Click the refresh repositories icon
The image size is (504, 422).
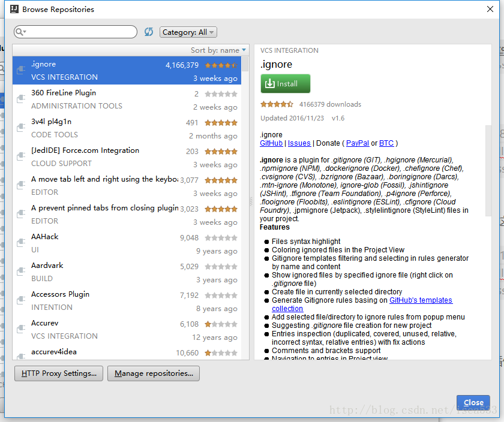pos(149,32)
